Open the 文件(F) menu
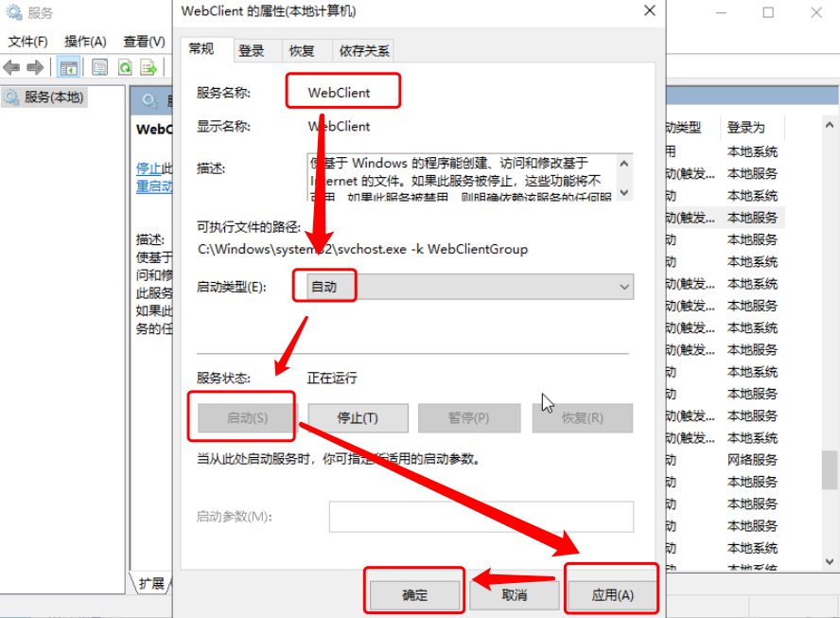Screen dimensions: 840x618 pos(27,42)
